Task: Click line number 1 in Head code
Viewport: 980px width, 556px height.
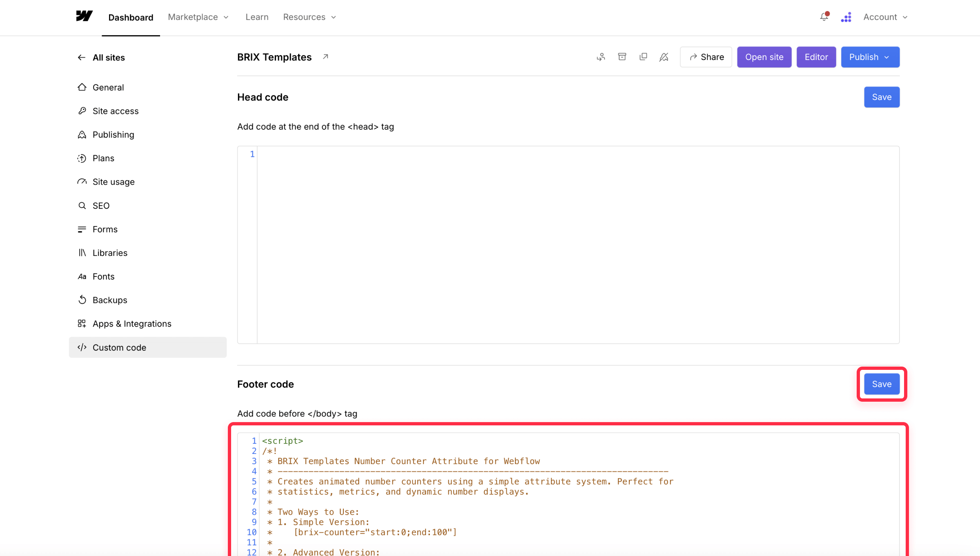Action: click(x=252, y=154)
